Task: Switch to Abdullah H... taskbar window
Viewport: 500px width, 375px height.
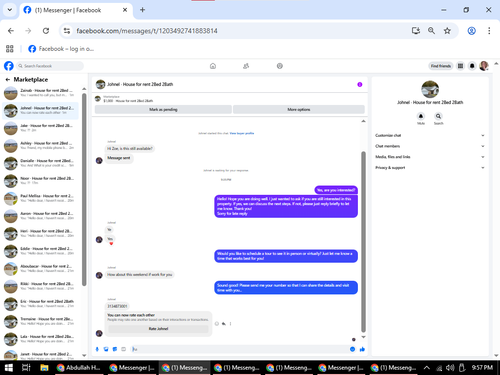Action: click(79, 368)
